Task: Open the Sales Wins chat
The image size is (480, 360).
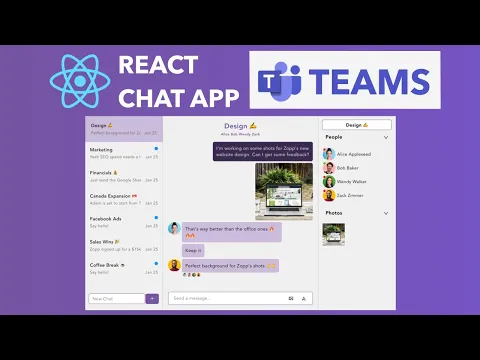Action: (124, 245)
